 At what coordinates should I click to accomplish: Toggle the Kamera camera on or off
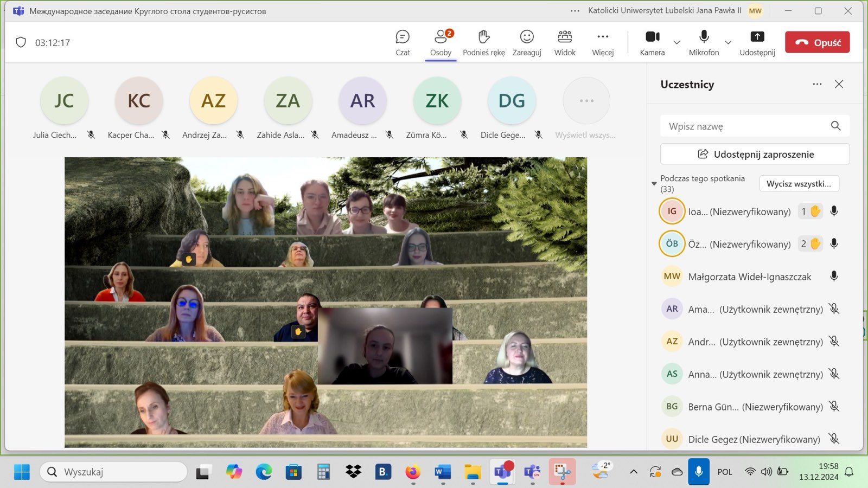652,37
